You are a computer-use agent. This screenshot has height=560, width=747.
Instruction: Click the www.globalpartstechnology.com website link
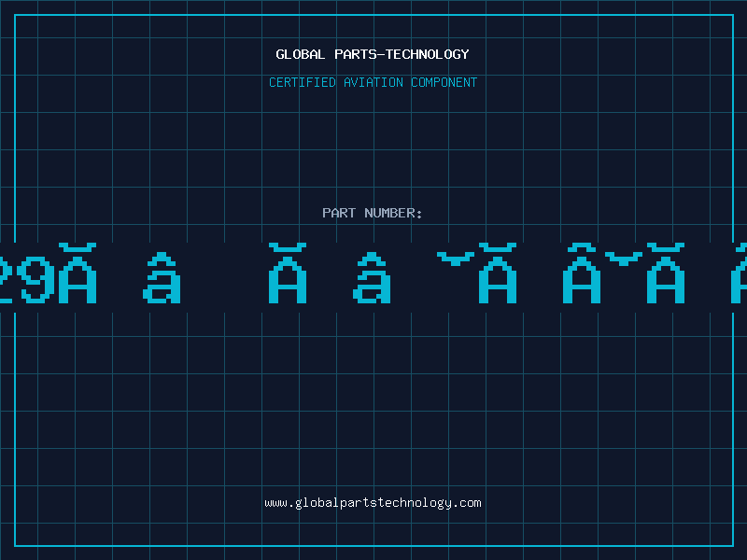[x=373, y=503]
